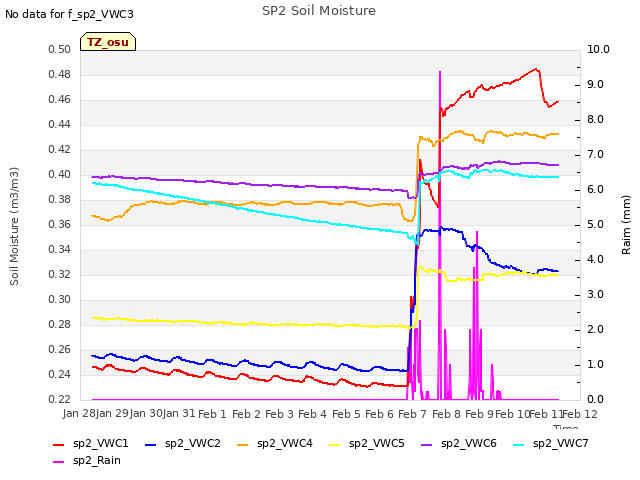640x480 pixels.
Task: Click the red sp2_VWC1 legend swatch
Action: [59, 445]
